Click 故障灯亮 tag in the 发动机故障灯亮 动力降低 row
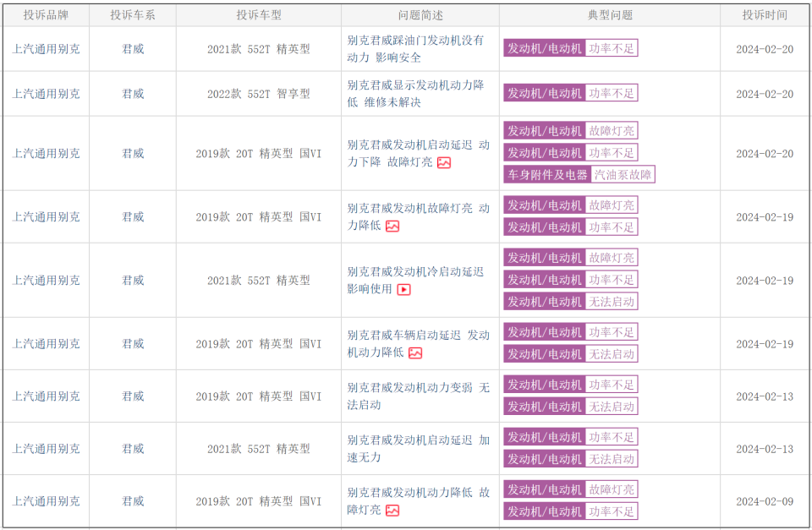 pyautogui.click(x=571, y=205)
